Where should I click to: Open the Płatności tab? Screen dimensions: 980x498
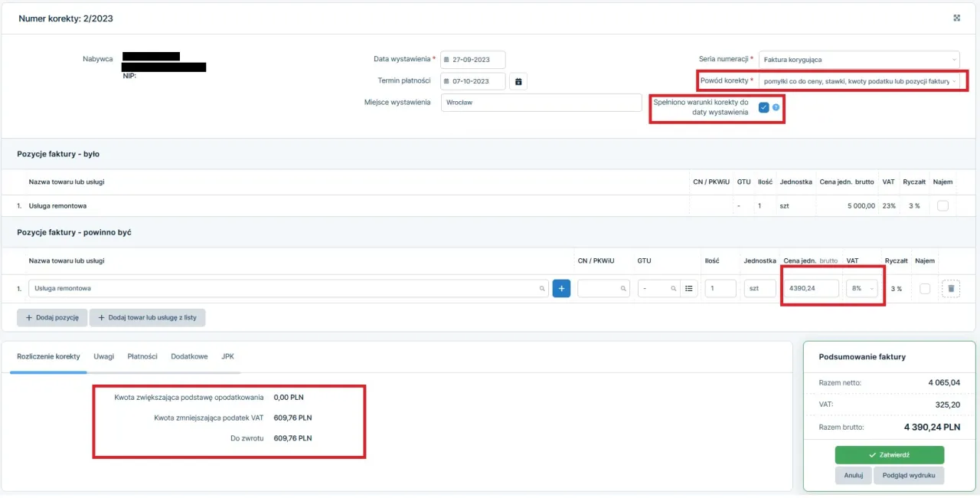click(142, 356)
